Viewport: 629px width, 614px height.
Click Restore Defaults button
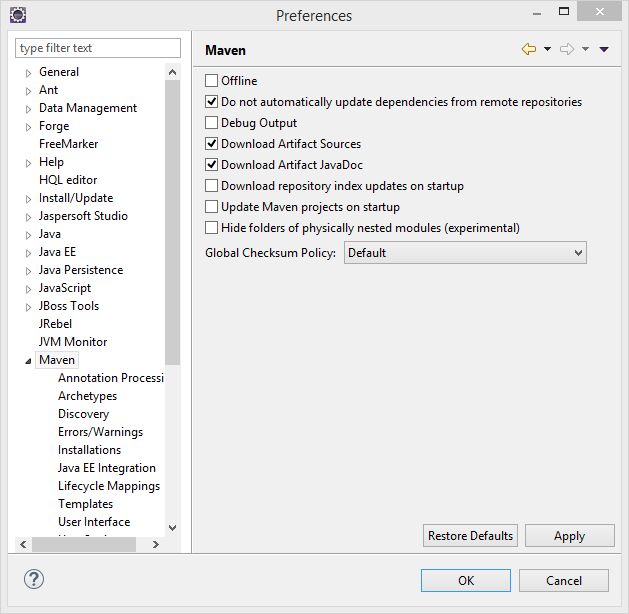click(x=470, y=535)
